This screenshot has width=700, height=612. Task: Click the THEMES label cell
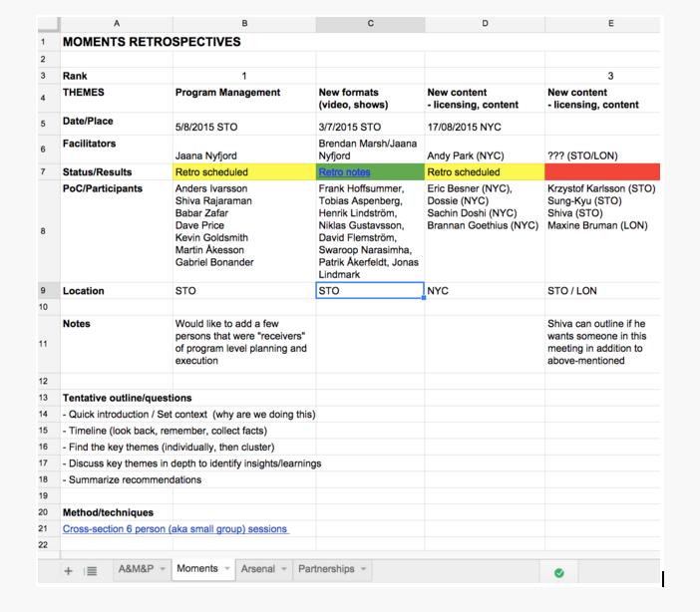[117, 99]
